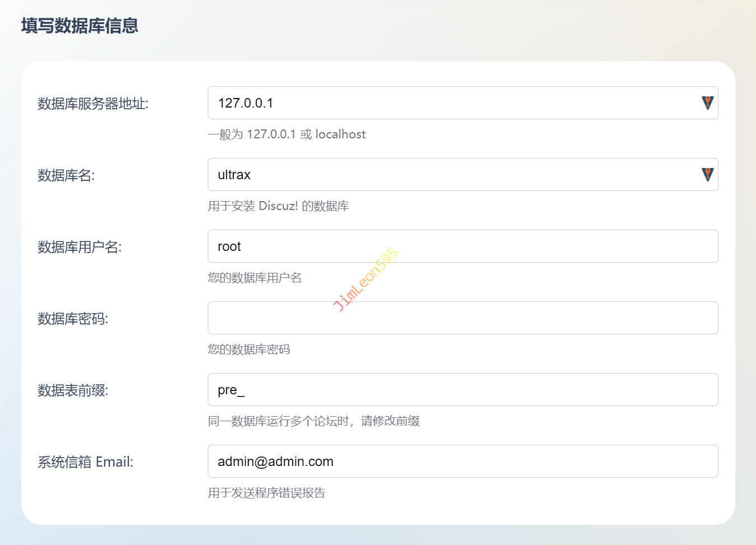The height and width of the screenshot is (545, 756).
Task: Click the 填写数据库信息 heading
Action: 80,26
